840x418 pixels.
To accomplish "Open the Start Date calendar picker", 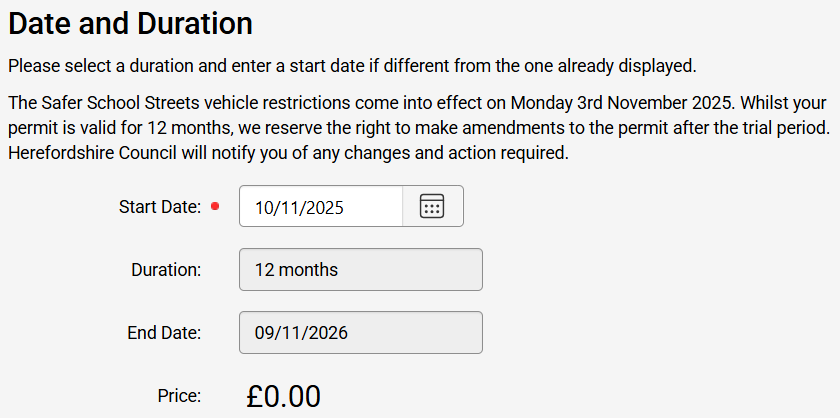I will tap(432, 207).
